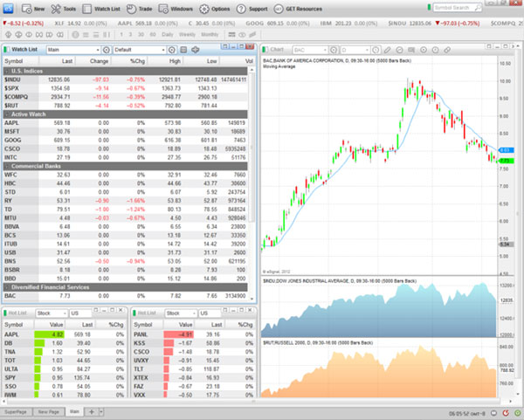Toggle the left Hot List green link indicator
Viewport: 524px width, 420px height.
click(5, 313)
